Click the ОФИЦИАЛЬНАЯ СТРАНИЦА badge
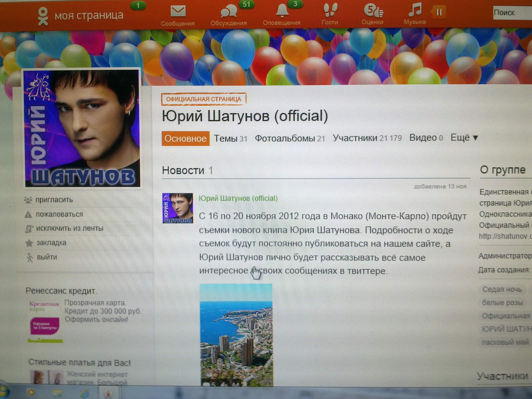This screenshot has width=532, height=399. (x=204, y=99)
